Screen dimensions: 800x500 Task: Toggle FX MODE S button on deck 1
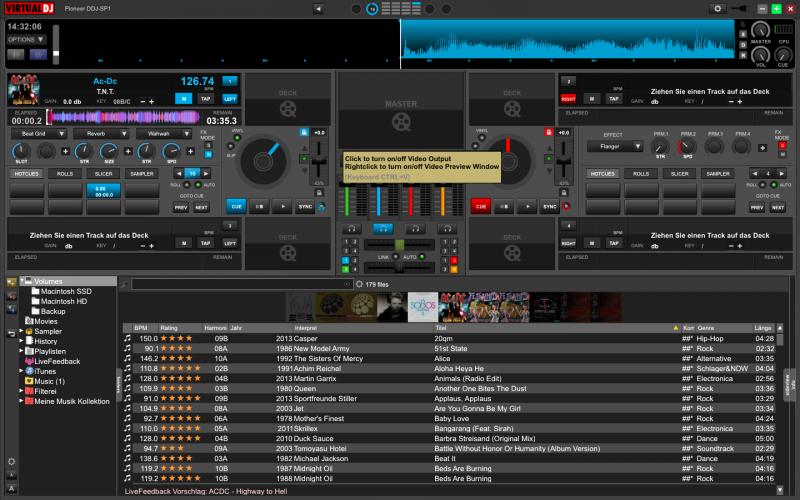208,145
